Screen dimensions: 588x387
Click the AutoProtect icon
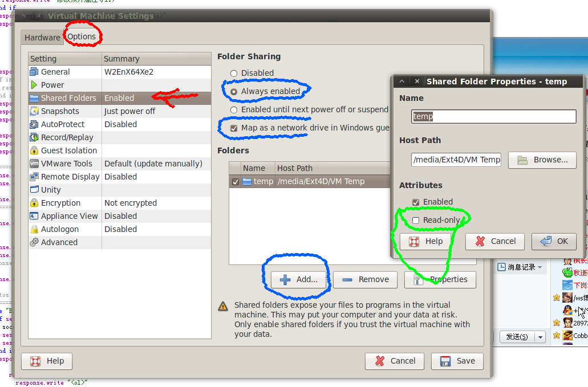click(34, 124)
